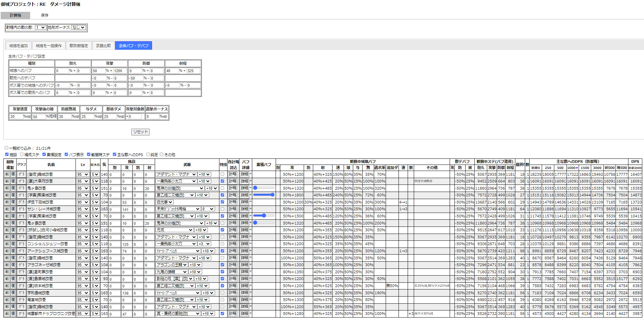
Task: Delete the [裏]大宰府改壱 row with 削
Action: (7, 181)
